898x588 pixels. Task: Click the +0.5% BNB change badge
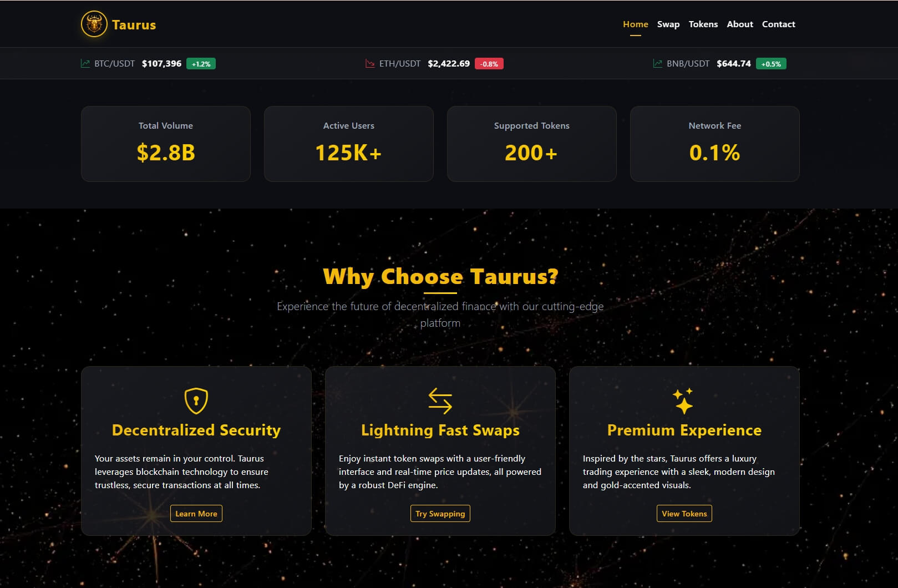[x=771, y=64]
